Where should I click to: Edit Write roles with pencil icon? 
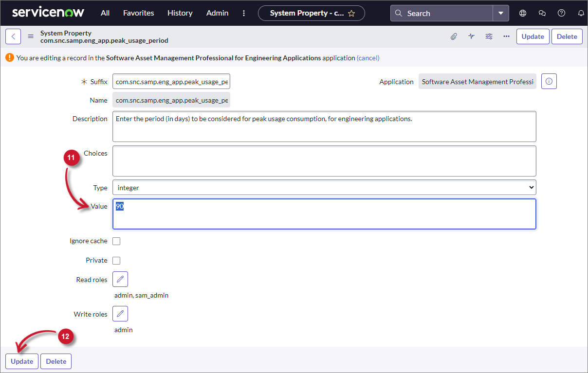click(120, 314)
